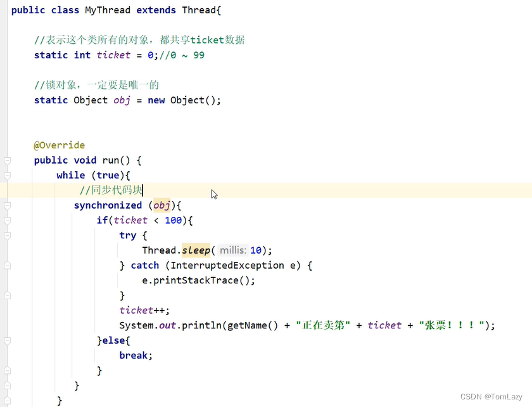Click ticket in the println expression
Viewport: 532px width, 407px height.
click(384, 325)
